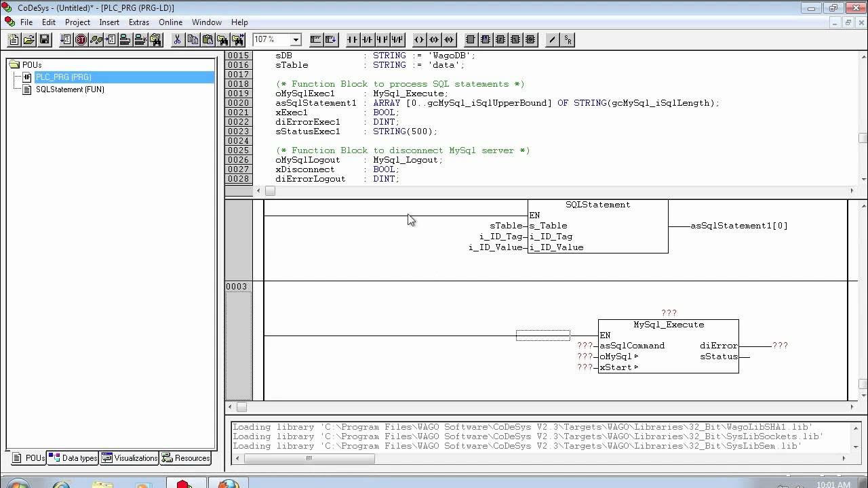The width and height of the screenshot is (868, 488).
Task: Open the zoom percentage dropdown
Action: coord(295,40)
